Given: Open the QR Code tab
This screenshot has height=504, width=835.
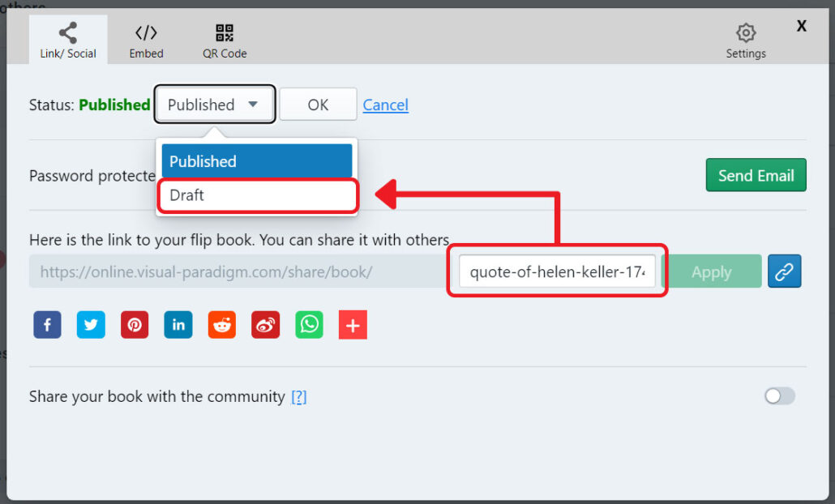Looking at the screenshot, I should (x=225, y=41).
